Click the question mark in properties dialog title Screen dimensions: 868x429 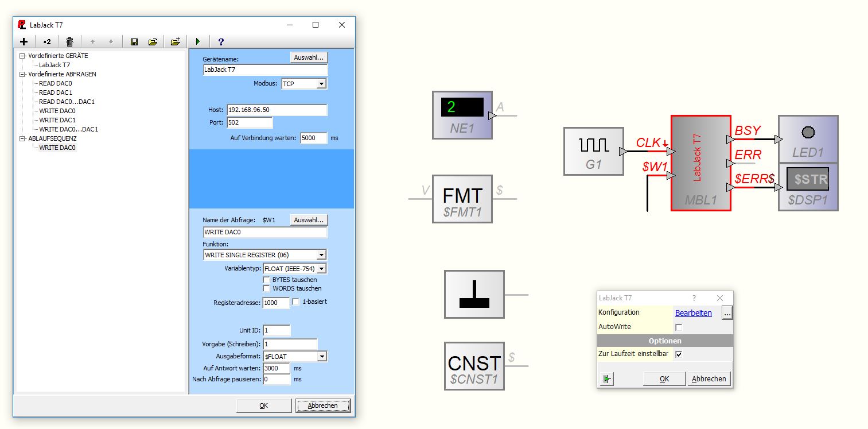click(694, 298)
